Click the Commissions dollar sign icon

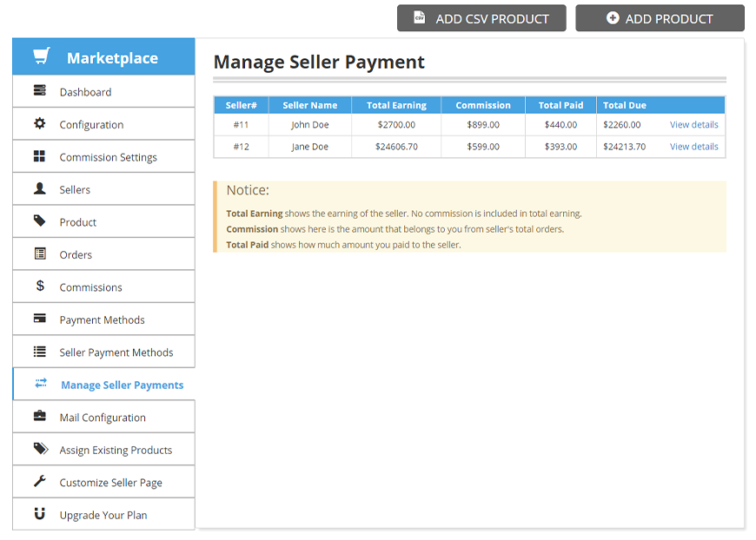[x=40, y=286]
